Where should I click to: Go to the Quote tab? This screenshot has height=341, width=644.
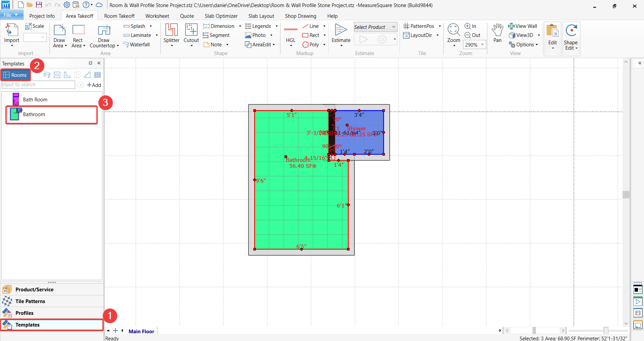point(187,16)
